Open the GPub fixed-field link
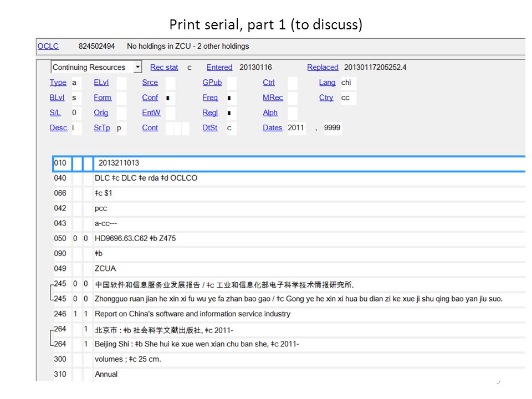This screenshot has height=399, width=532. (212, 83)
